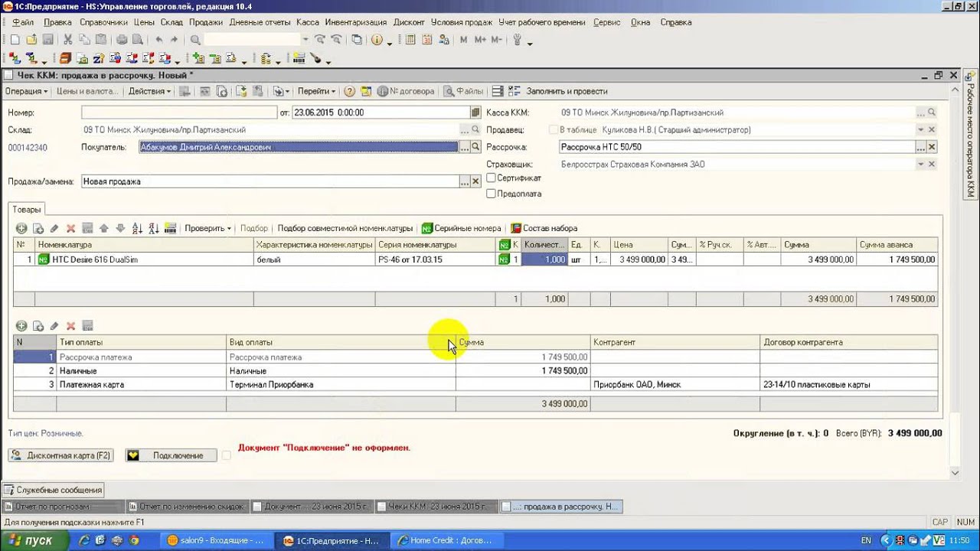The image size is (980, 551).
Task: Open the Касса menu
Action: click(308, 22)
